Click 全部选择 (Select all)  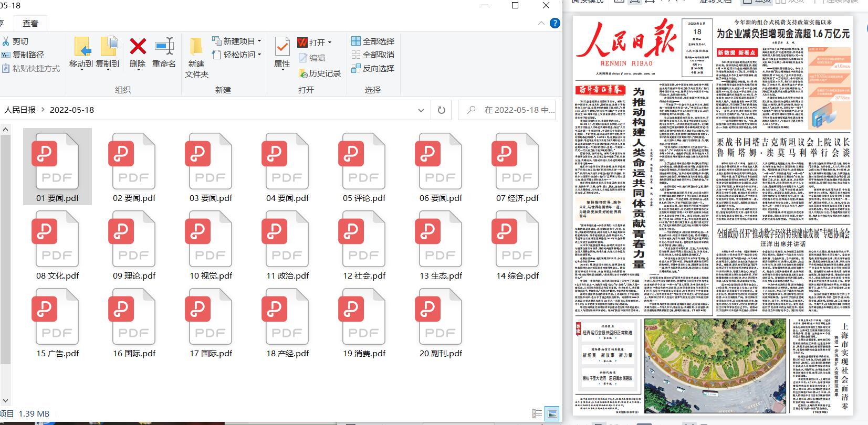[x=373, y=41]
